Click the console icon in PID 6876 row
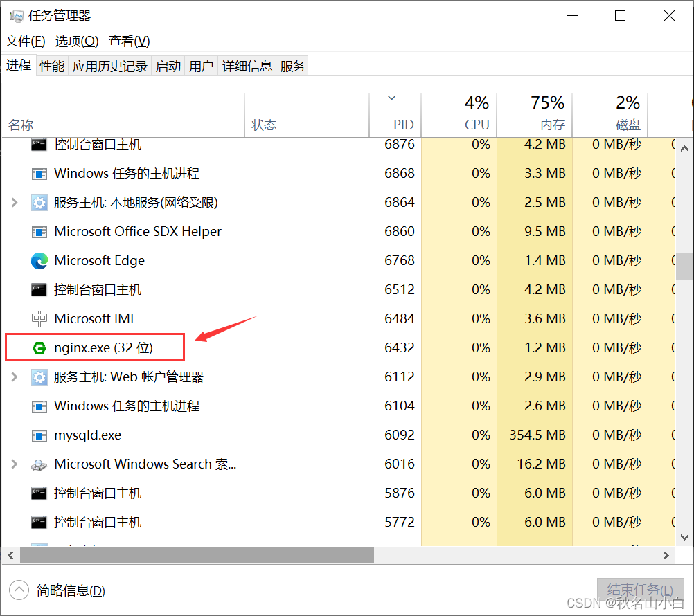Viewport: 694px width, 616px height. 39,145
